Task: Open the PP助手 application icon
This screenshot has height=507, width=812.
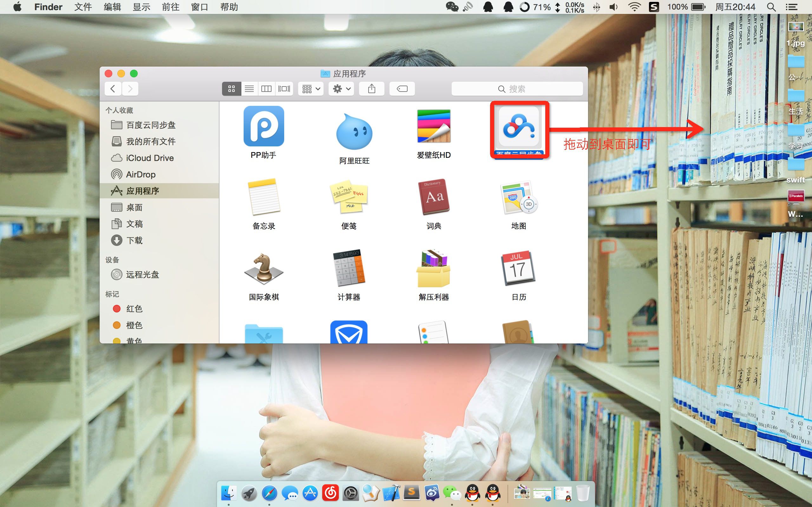Action: point(264,126)
